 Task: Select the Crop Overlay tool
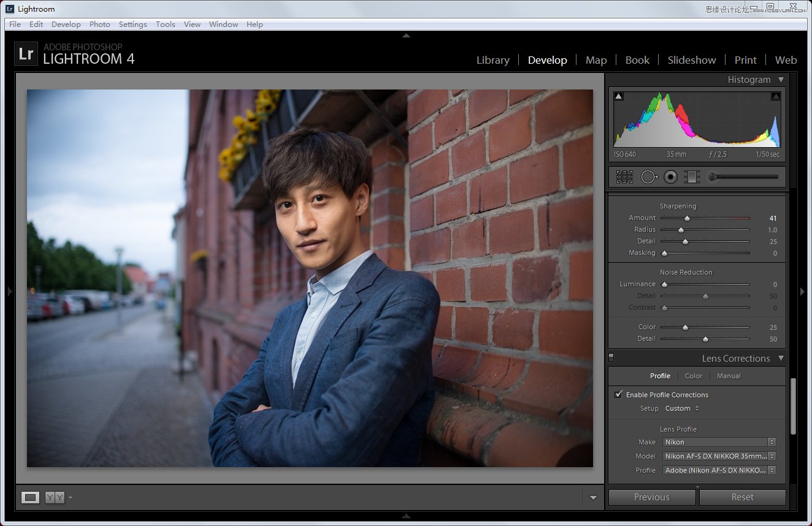(624, 177)
